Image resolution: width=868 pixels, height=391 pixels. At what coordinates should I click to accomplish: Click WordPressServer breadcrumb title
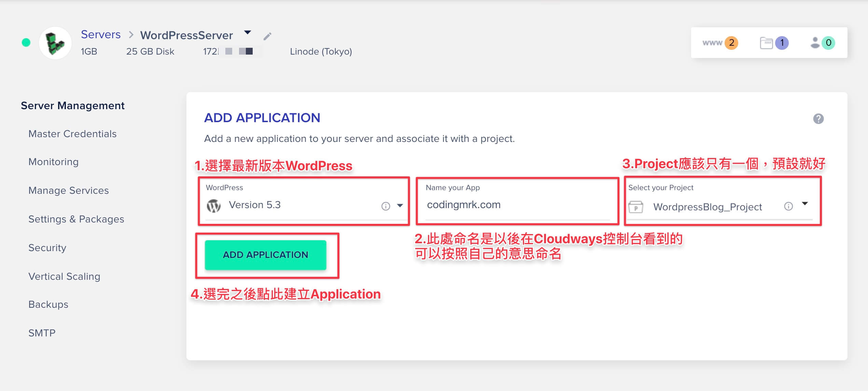click(x=186, y=35)
